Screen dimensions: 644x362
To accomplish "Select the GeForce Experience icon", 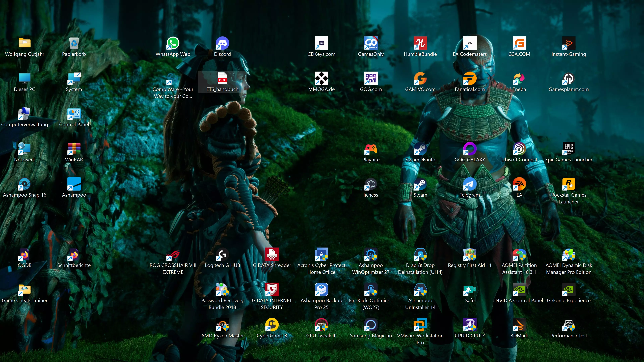I will click(569, 290).
